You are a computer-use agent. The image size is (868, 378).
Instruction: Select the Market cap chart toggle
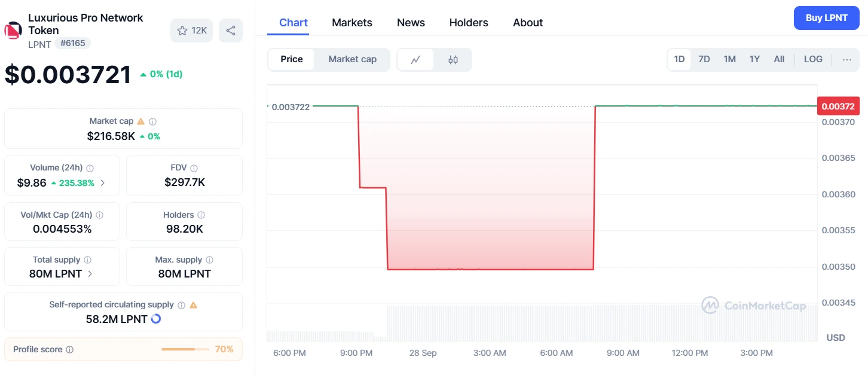coord(353,59)
